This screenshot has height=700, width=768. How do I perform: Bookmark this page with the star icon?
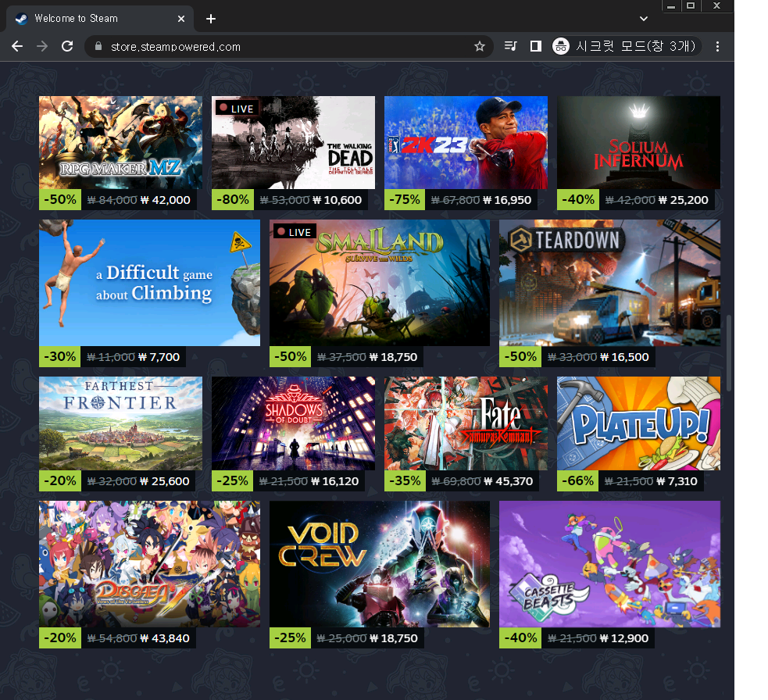coord(480,47)
